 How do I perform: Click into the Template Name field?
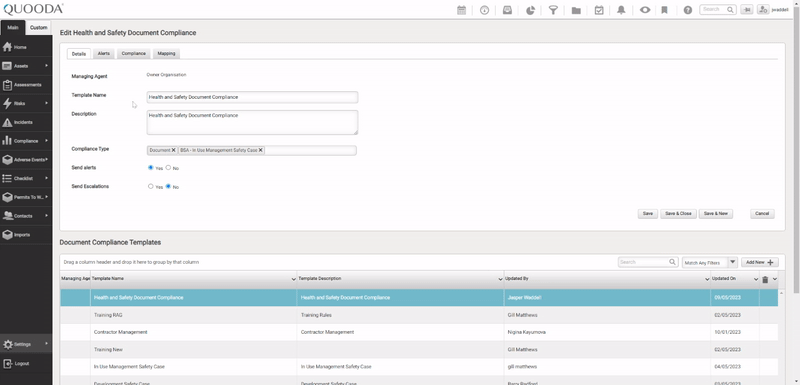(252, 97)
